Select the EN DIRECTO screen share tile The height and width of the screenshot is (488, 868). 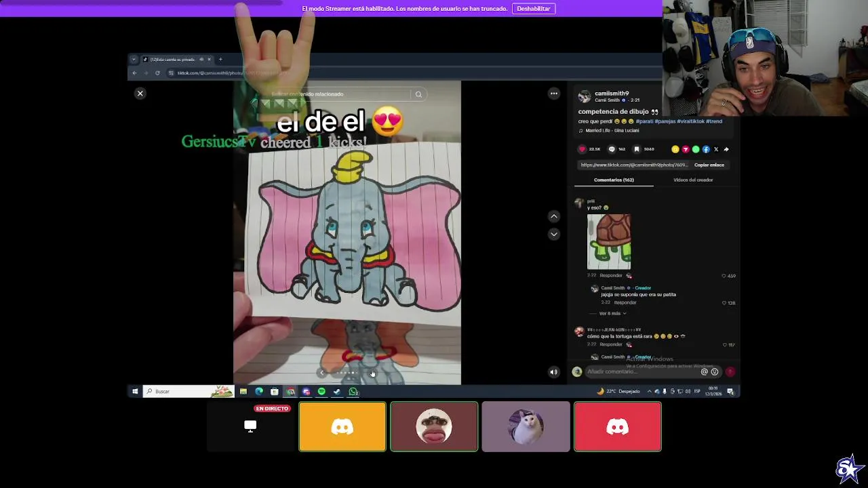[250, 426]
